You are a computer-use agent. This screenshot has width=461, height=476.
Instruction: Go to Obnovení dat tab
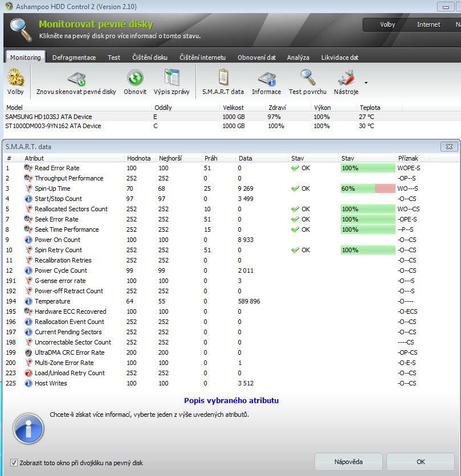point(256,58)
